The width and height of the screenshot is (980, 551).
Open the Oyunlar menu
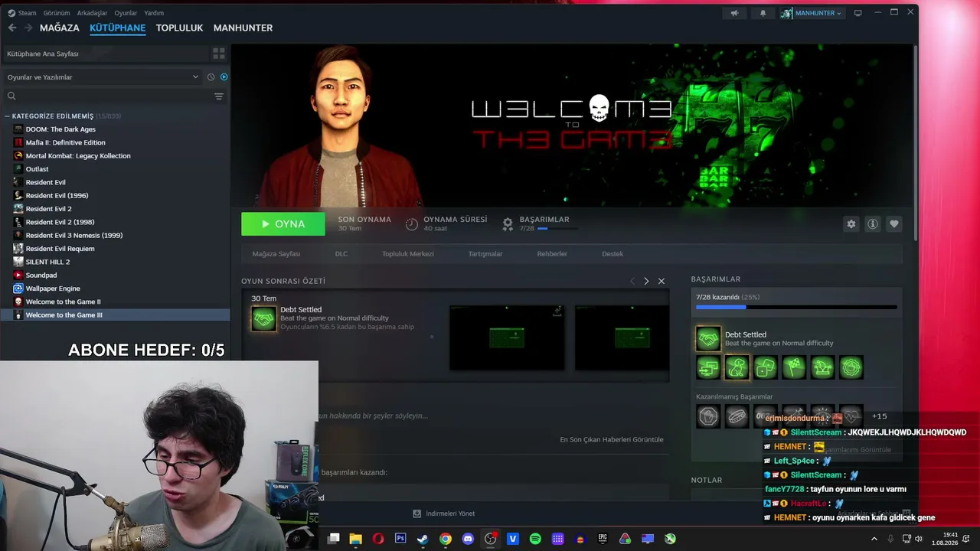[126, 13]
